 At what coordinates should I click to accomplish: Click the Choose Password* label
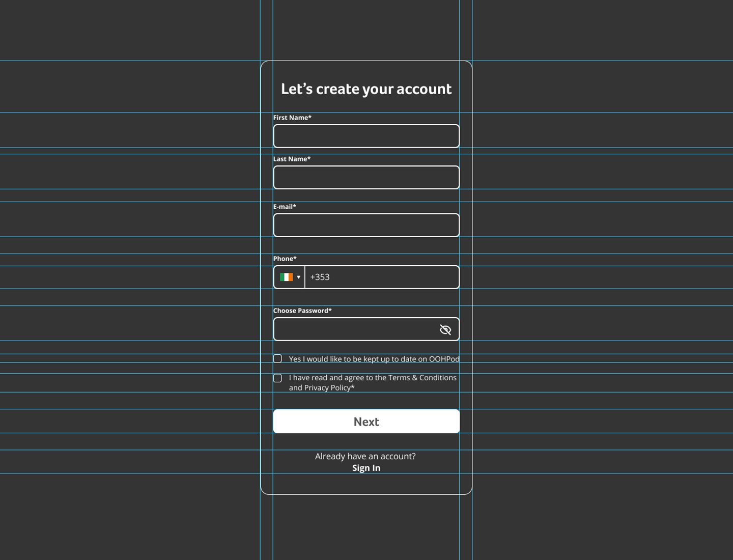[x=302, y=311]
